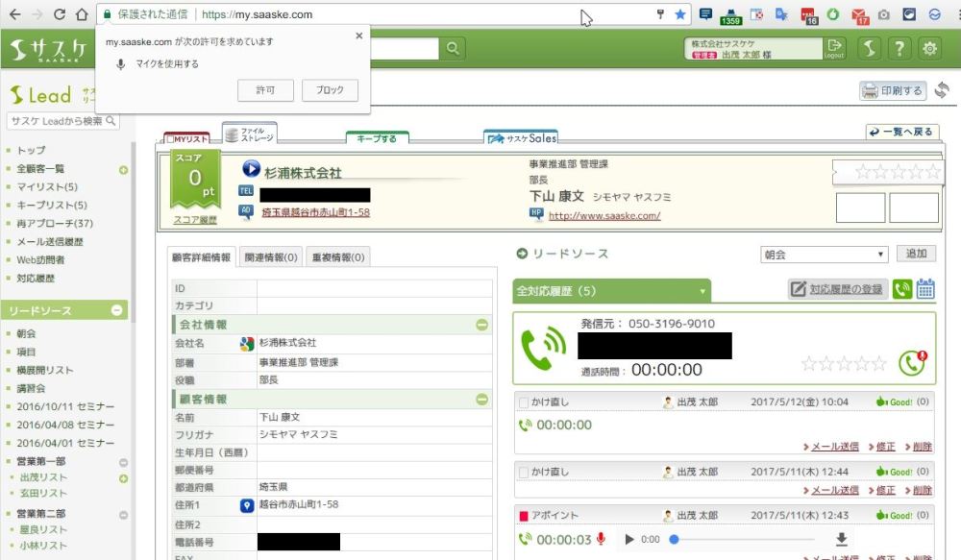The image size is (961, 560).
Task: Expand the 全対応履歴（5） dropdown
Action: tap(703, 290)
